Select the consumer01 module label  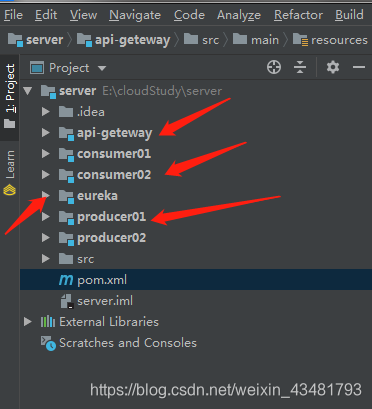click(114, 154)
